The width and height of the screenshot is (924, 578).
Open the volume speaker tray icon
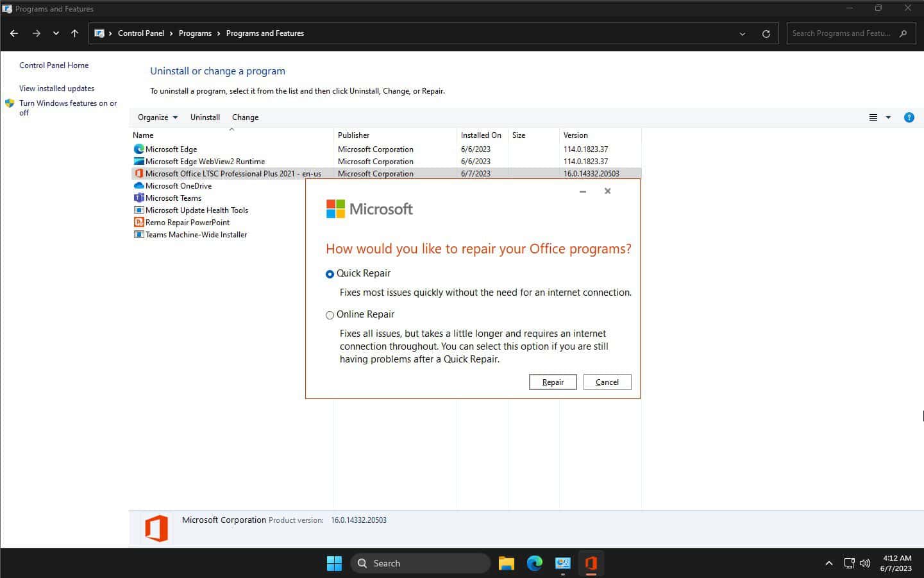pos(865,563)
